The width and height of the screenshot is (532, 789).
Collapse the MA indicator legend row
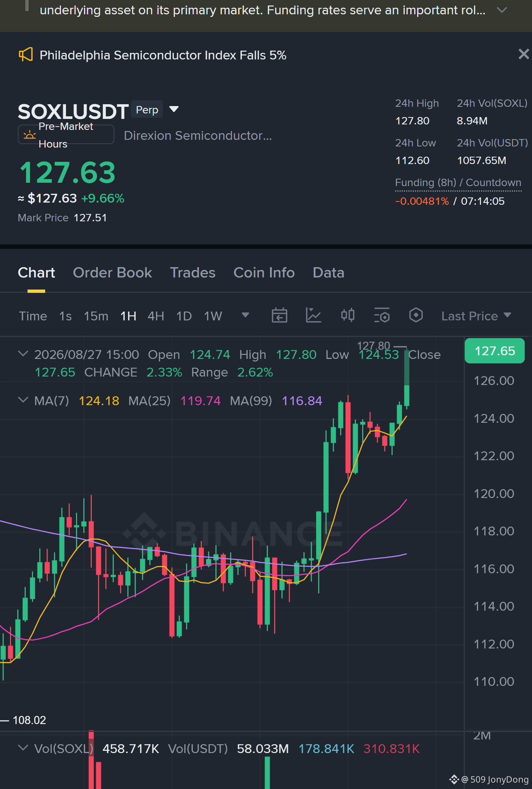(23, 400)
